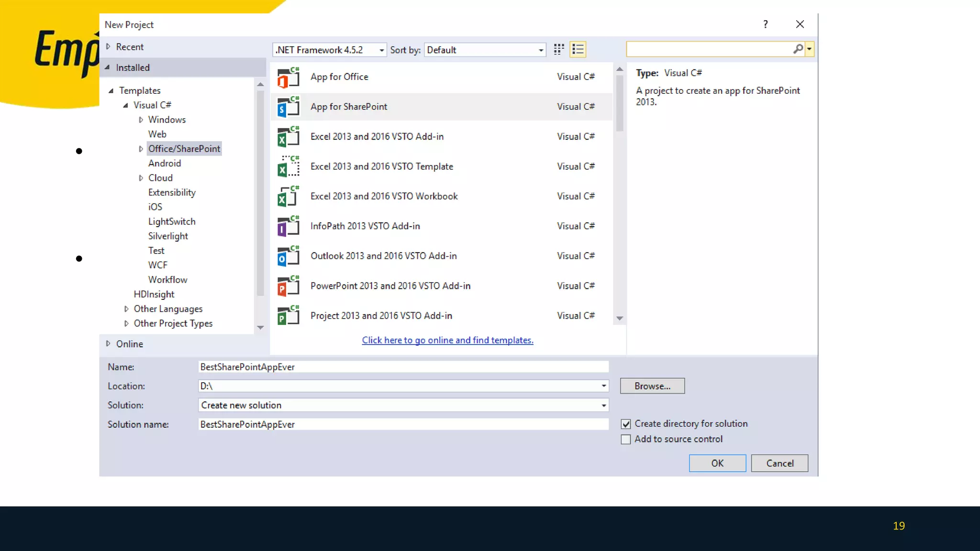
Task: Open the search options dropdown arrow
Action: coord(809,49)
